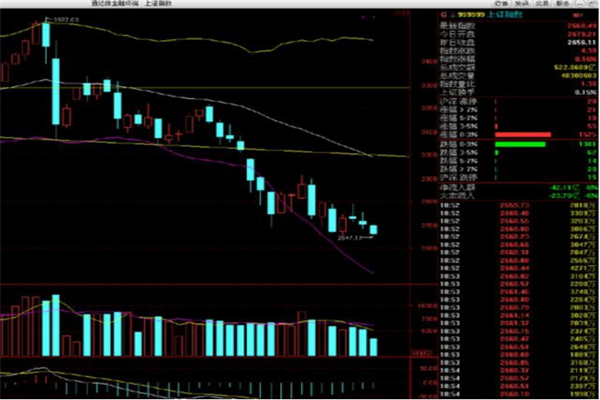
Task: Select the latest candlestick at the chart's right end
Action: point(374,230)
